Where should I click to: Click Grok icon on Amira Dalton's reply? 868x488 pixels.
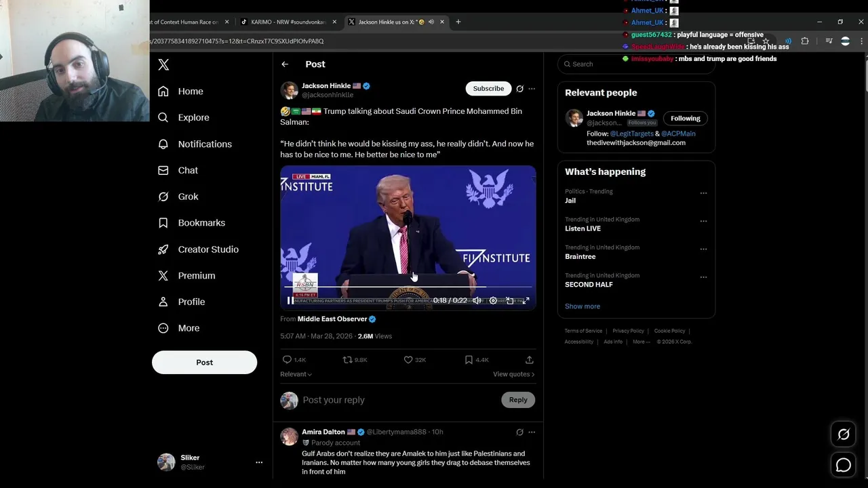pos(519,432)
